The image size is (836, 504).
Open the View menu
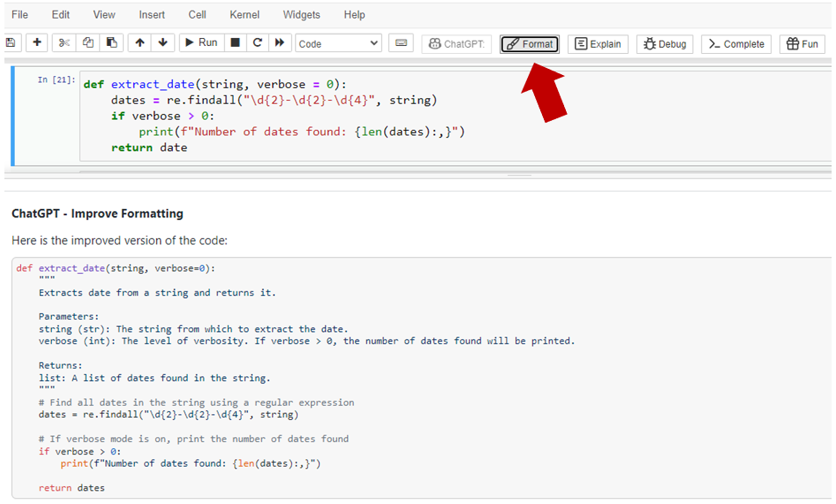[104, 14]
